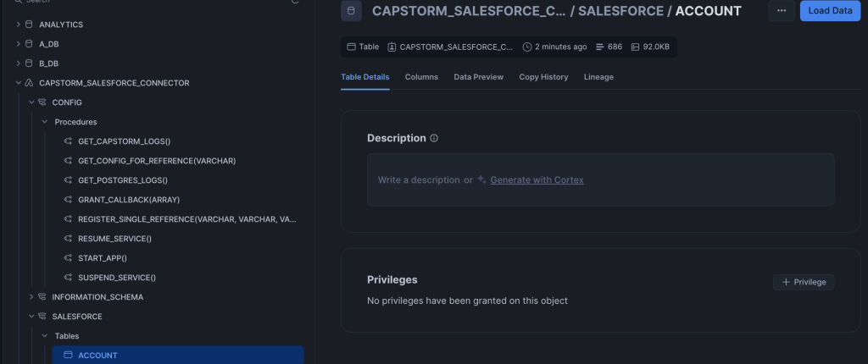Click the CAPSTORM_SALESFORCE_CONNECTOR app icon in the tree

[30, 83]
